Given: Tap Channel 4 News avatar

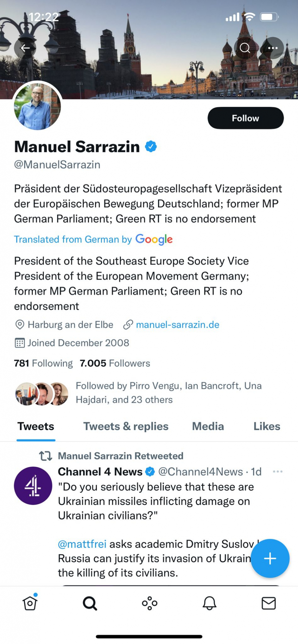Looking at the screenshot, I should (33, 485).
